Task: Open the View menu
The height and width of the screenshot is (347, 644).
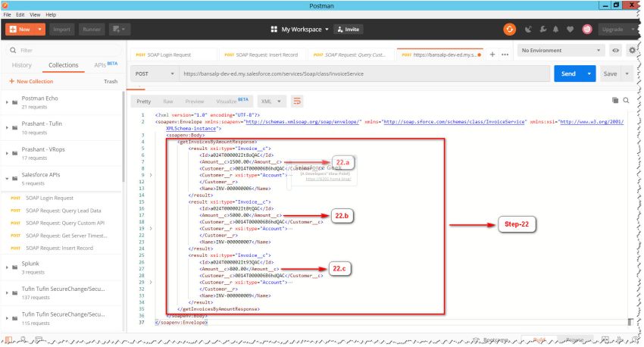Action: click(x=35, y=14)
